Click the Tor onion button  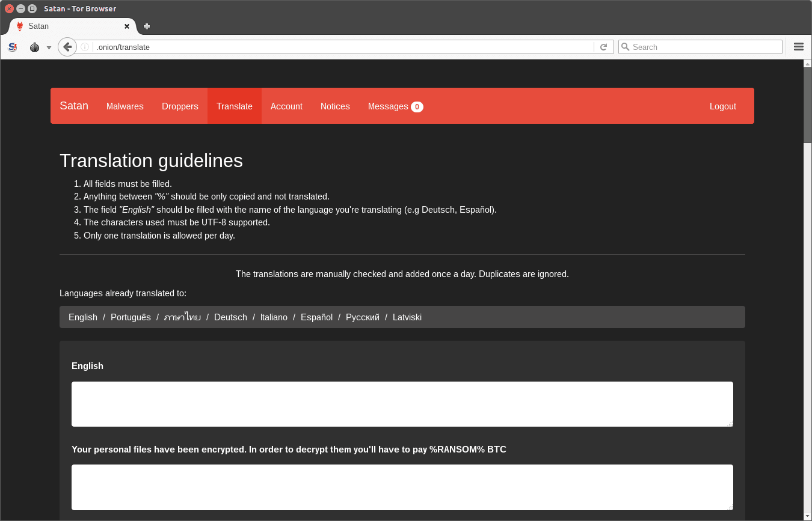[34, 47]
